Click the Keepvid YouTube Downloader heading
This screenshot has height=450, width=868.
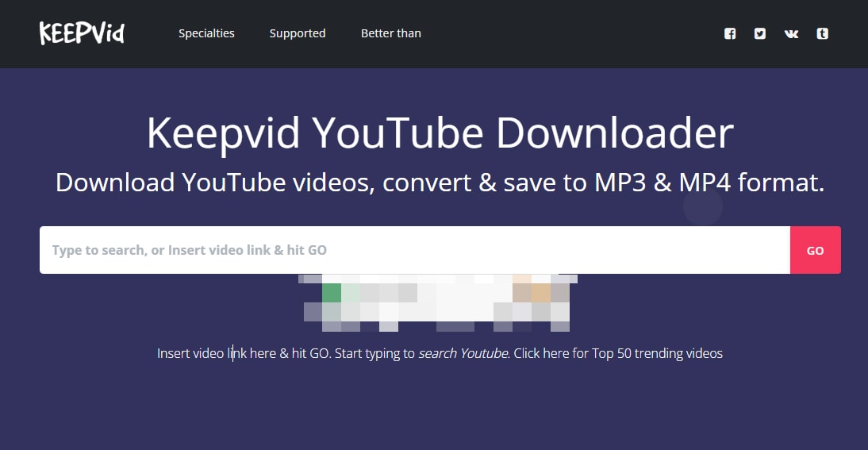(440, 133)
